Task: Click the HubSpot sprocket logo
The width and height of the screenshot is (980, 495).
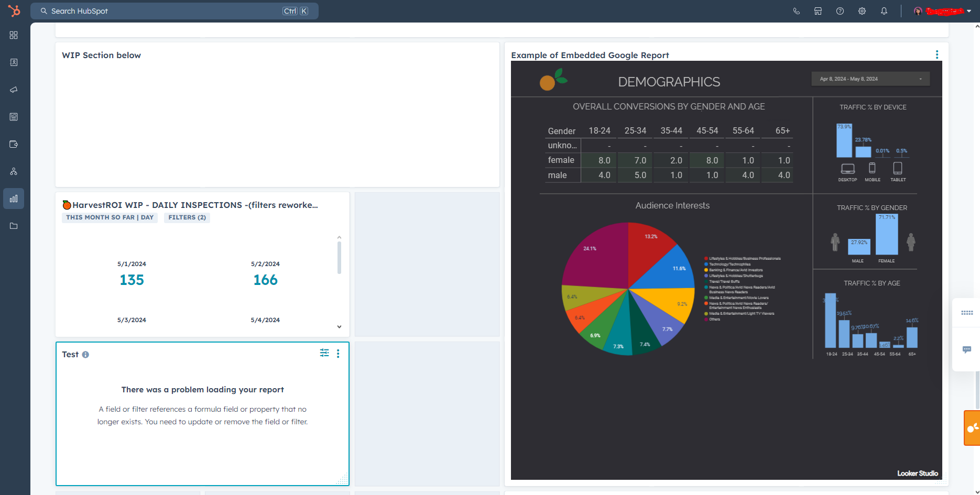Action: coord(14,10)
